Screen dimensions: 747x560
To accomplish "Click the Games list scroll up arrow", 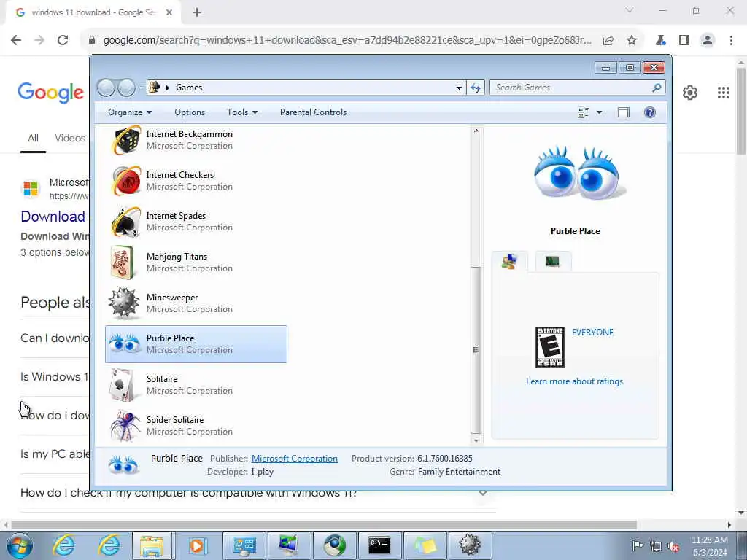I will pos(476,131).
